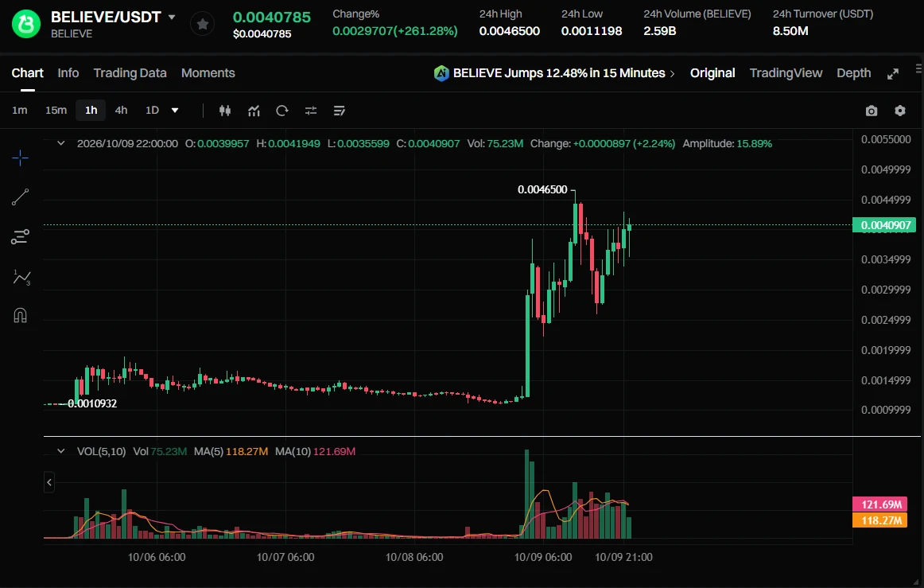Viewport: 924px width, 588px height.
Task: Open the horizontal lines drawing tool
Action: pos(20,236)
